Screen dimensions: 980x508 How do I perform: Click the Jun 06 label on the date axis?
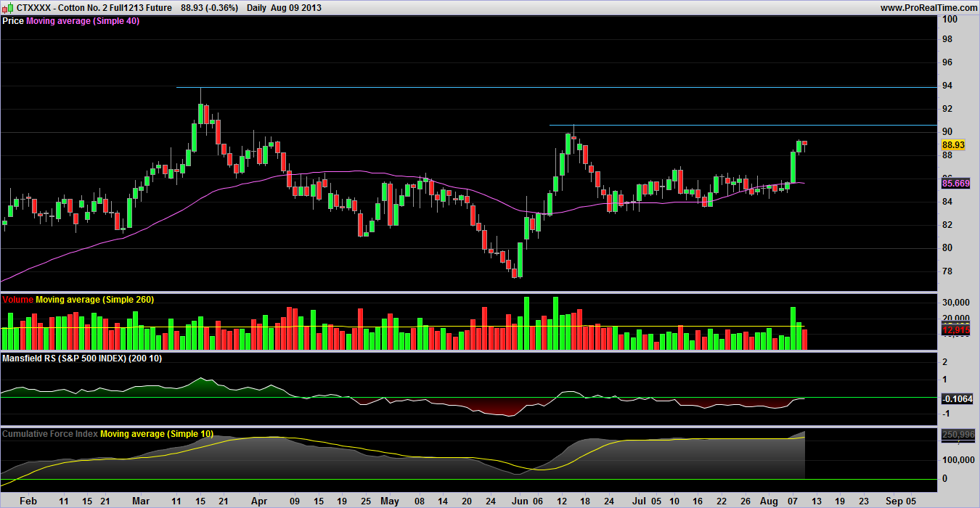(x=526, y=501)
